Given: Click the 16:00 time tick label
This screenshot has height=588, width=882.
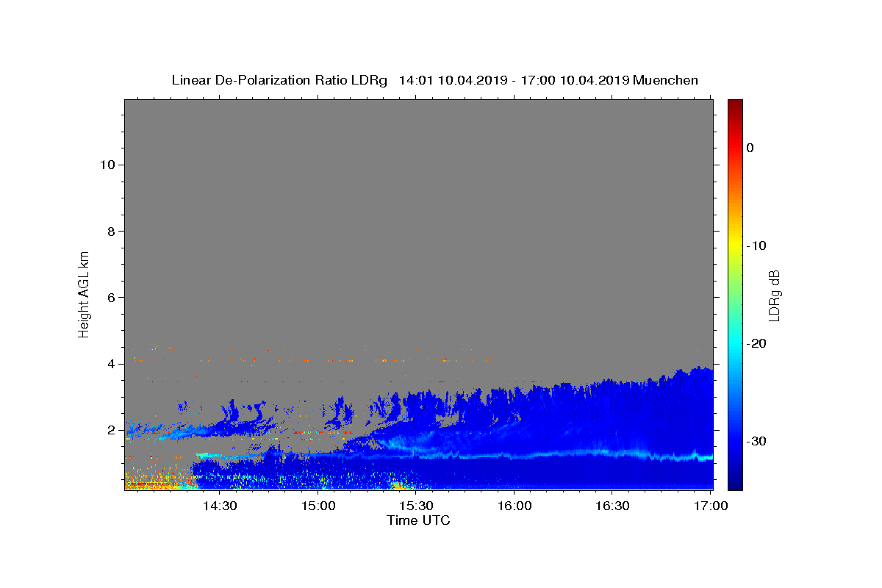Looking at the screenshot, I should click(514, 506).
